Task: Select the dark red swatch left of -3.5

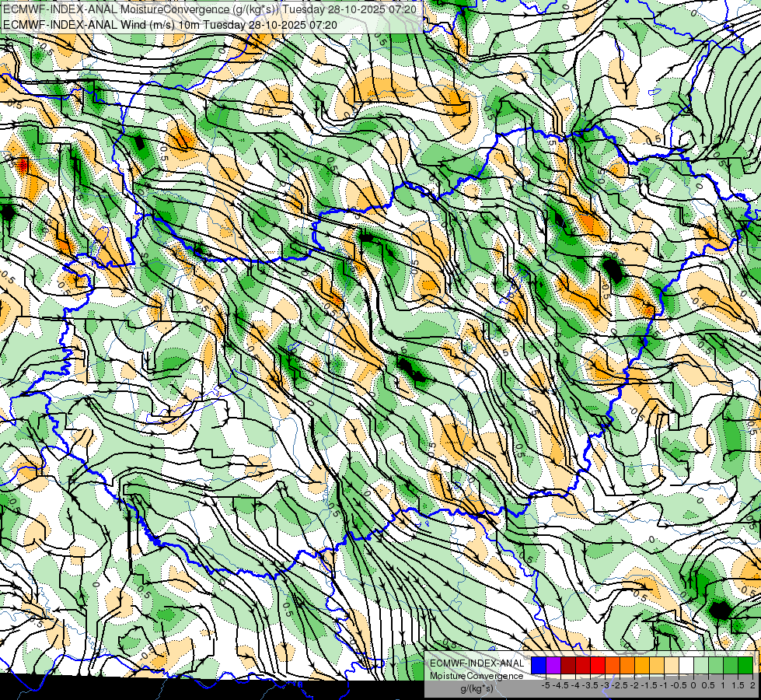Action: 583,665
